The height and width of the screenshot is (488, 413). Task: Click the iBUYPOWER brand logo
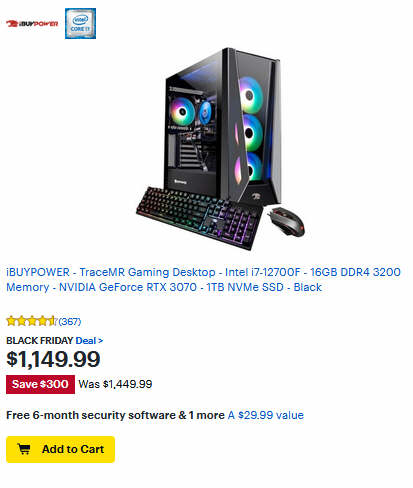[x=32, y=24]
